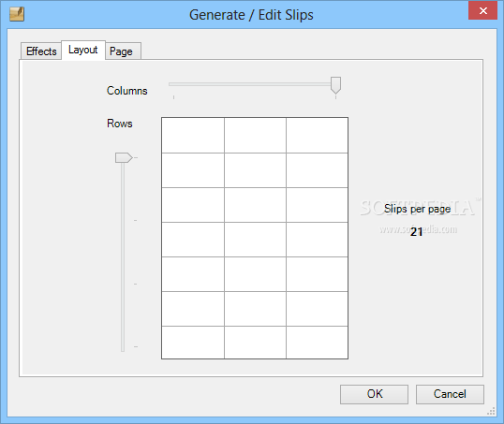The height and width of the screenshot is (424, 504).
Task: Click the resize grip in the dialog corner
Action: (x=491, y=411)
